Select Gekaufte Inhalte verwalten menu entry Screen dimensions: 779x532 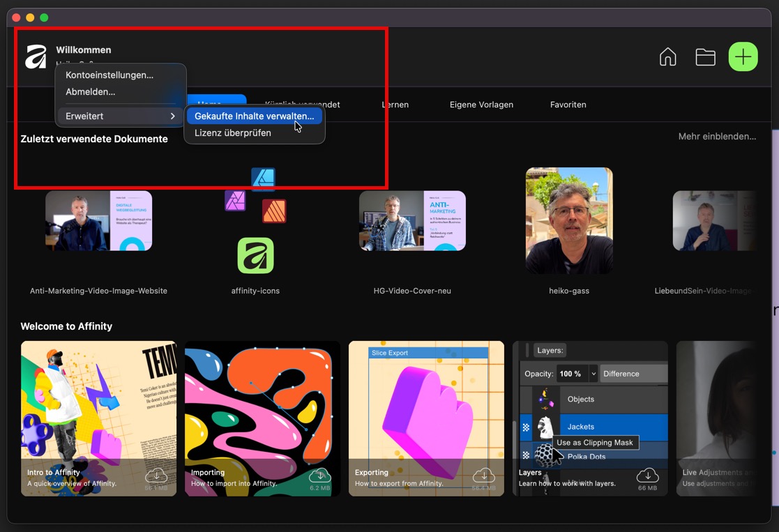(x=254, y=116)
